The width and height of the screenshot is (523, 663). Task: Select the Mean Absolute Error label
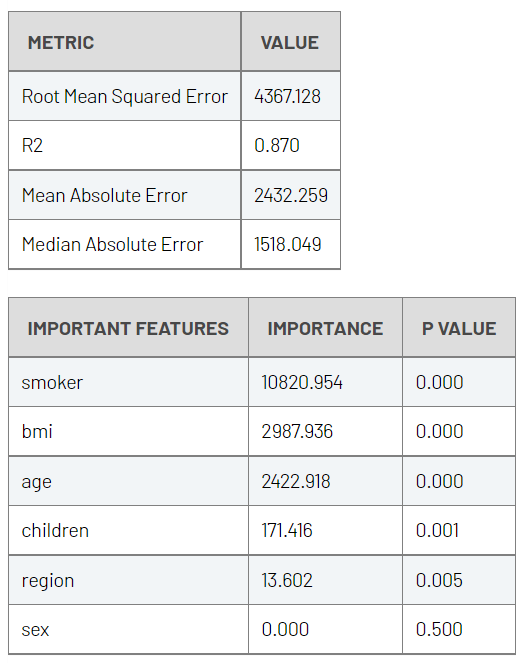104,195
